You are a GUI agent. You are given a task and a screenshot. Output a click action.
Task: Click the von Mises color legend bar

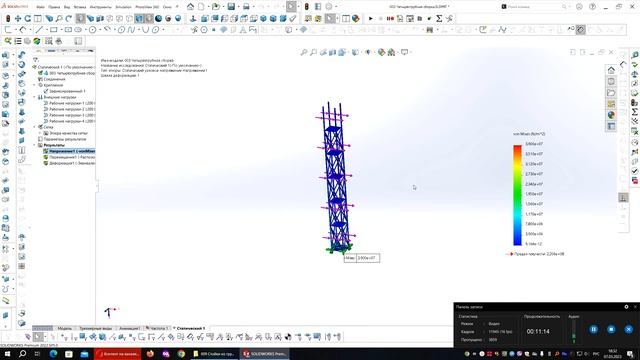pos(517,195)
